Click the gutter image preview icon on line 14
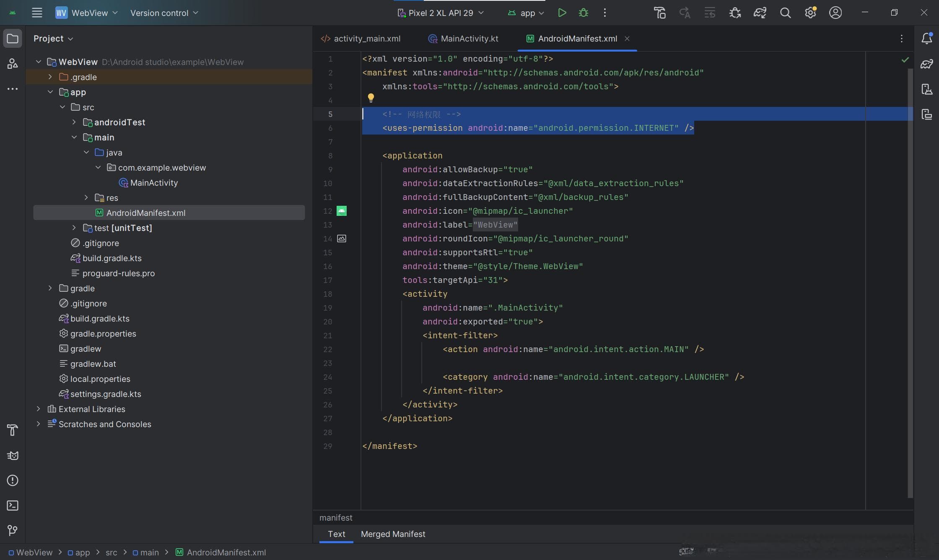 pos(342,239)
